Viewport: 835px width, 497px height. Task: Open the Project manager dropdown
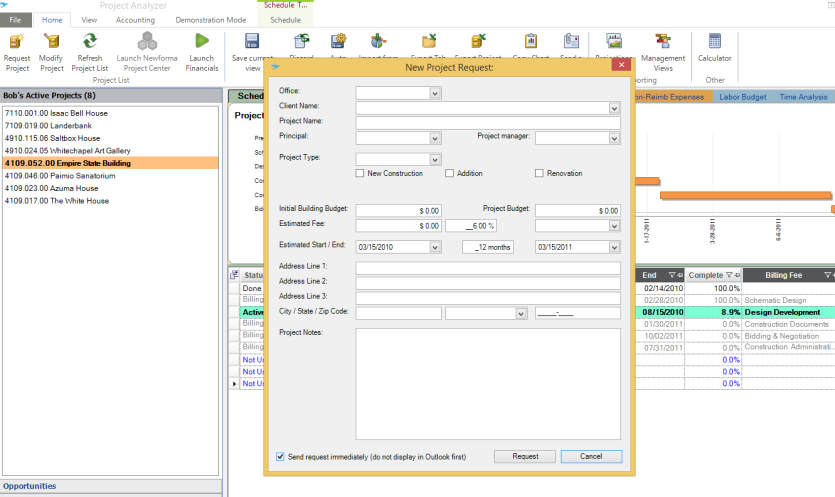(615, 138)
